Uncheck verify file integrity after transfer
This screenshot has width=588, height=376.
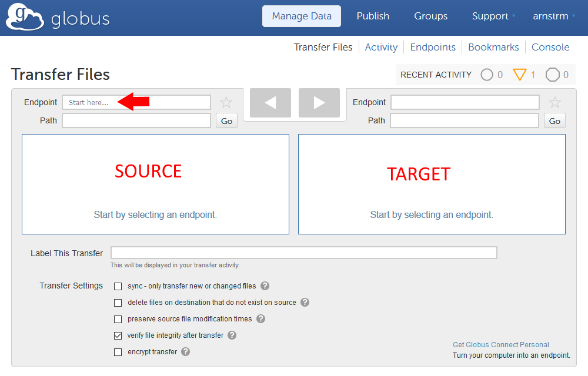coord(118,336)
